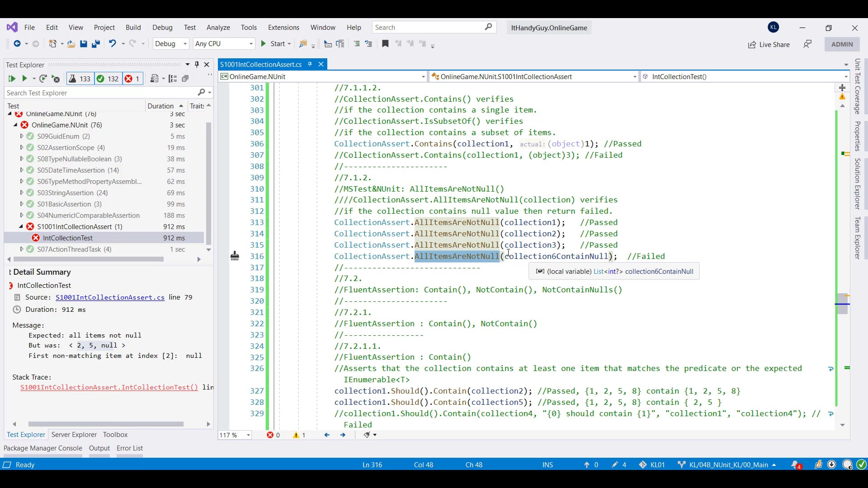This screenshot has height=488, width=868.
Task: Click the Find in Files icon
Action: pyautogui.click(x=303, y=44)
